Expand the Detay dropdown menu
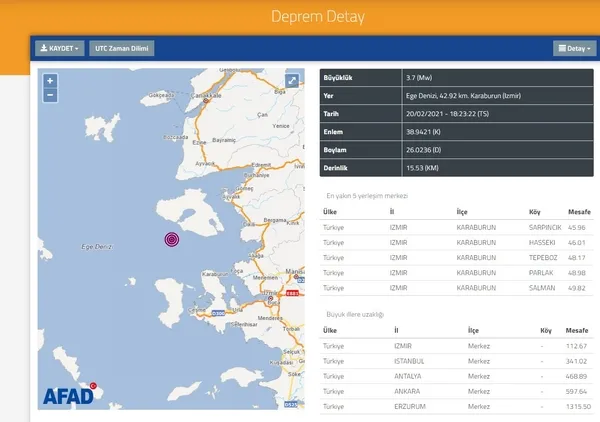Viewport: 600px width, 422px height. click(574, 48)
